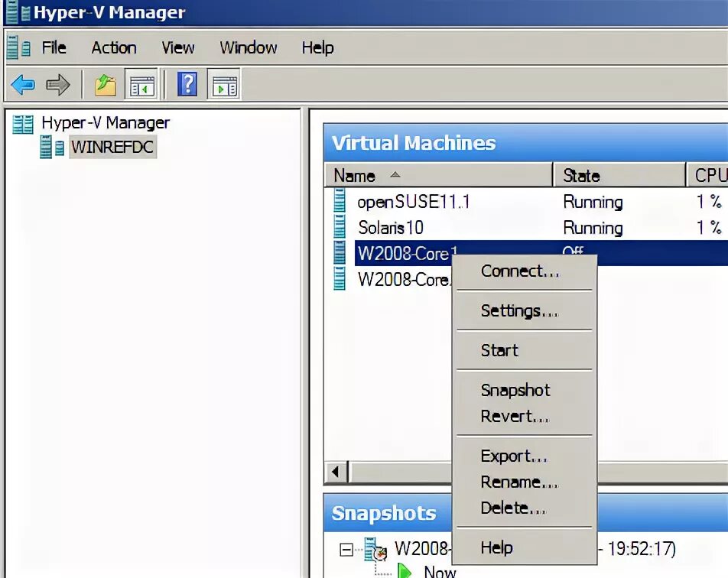Click the Hyper-V Manager title bar icon
This screenshot has width=728, height=578.
coord(18,12)
